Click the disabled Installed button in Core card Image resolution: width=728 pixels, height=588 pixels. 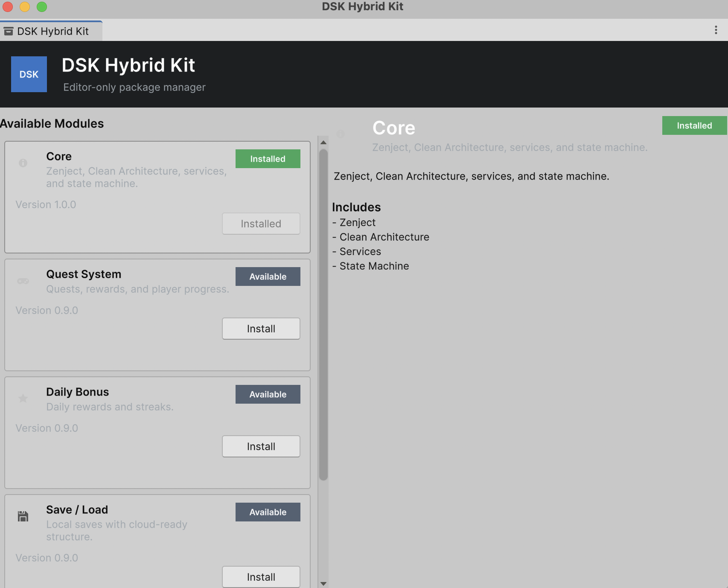tap(261, 224)
